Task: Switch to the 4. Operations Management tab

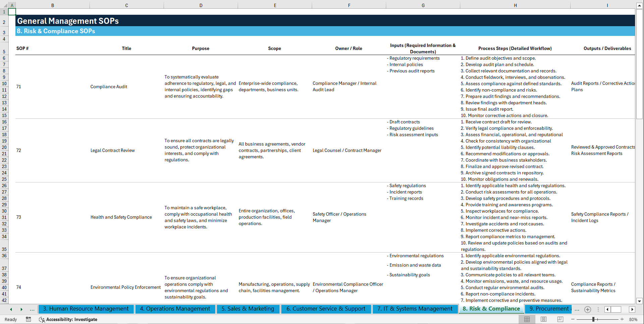Action: click(x=175, y=309)
